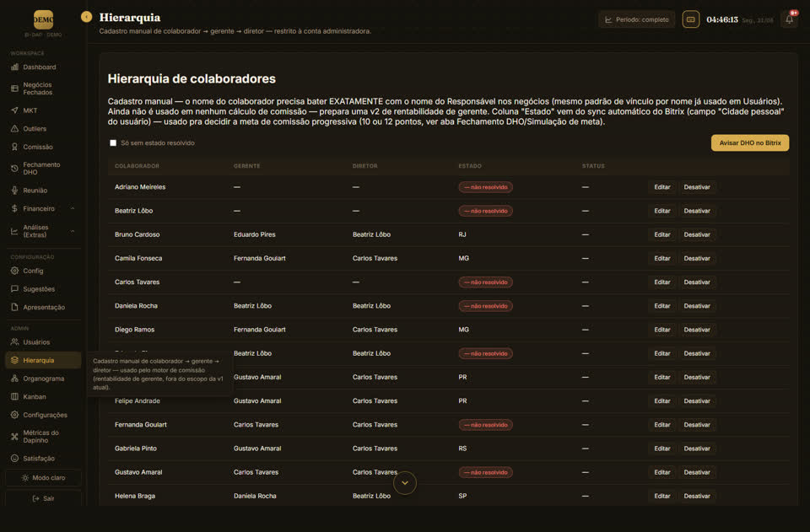Click the COLABORADOR column header

[137, 166]
